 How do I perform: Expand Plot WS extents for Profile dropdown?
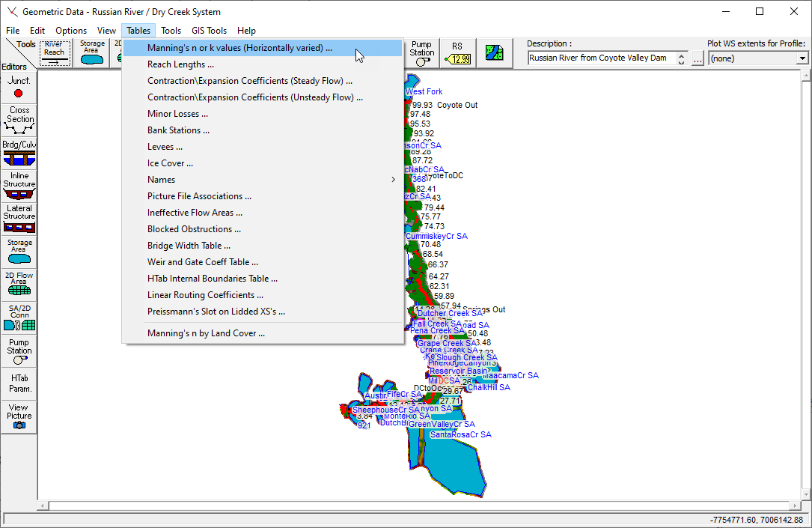click(802, 58)
